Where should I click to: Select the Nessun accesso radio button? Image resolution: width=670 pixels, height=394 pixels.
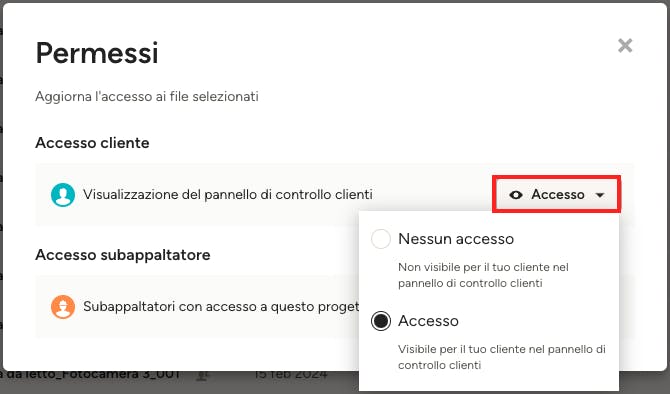pyautogui.click(x=381, y=238)
